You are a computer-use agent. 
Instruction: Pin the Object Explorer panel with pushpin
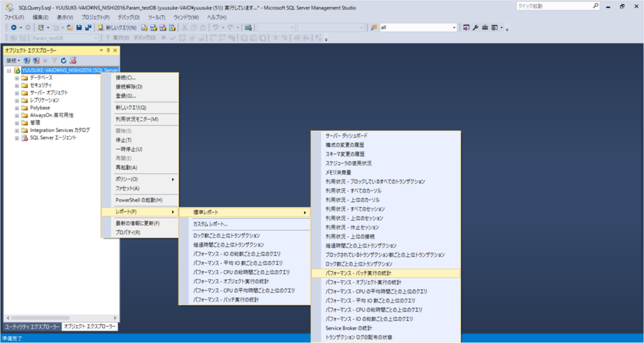[108, 50]
